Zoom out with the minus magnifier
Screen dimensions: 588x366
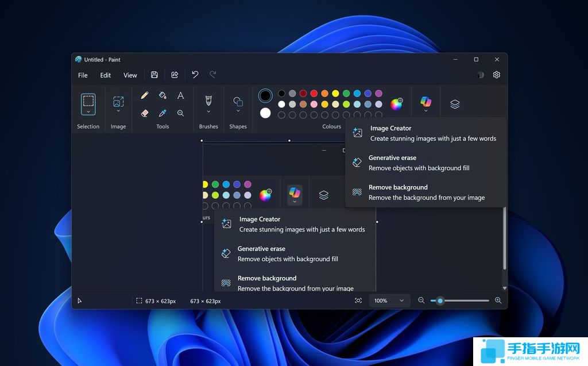point(421,300)
